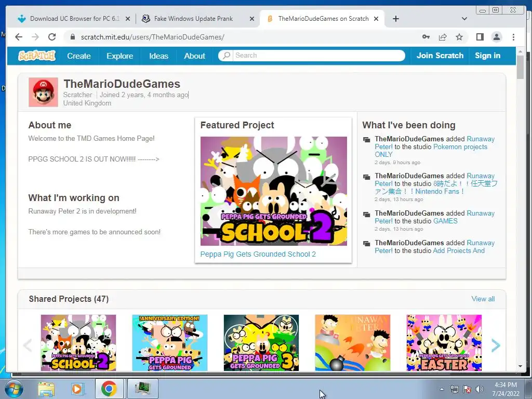Viewport: 532px width, 399px height.
Task: Open the Peppa Pig Gets Grounded School 2 link
Action: click(x=258, y=254)
